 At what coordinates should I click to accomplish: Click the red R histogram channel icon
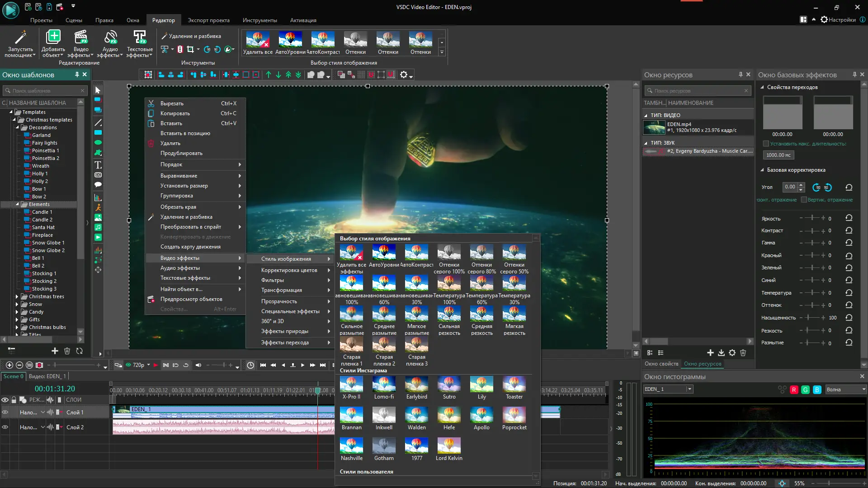tap(794, 389)
